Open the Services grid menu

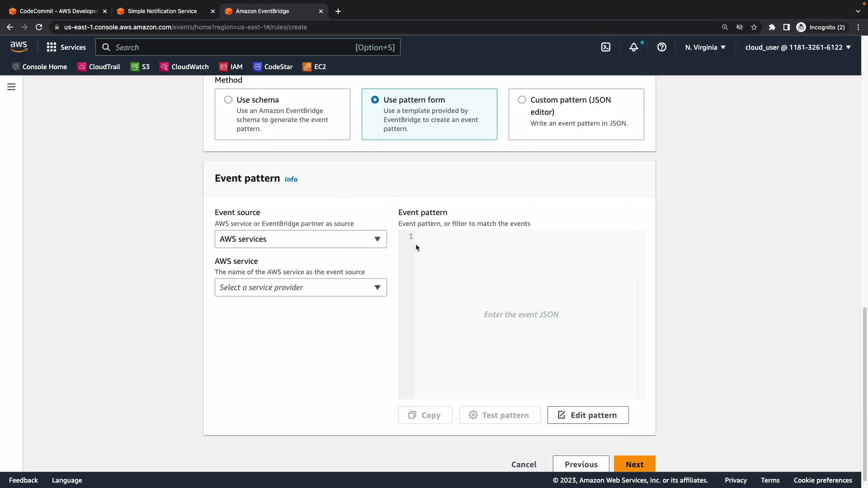(x=66, y=47)
